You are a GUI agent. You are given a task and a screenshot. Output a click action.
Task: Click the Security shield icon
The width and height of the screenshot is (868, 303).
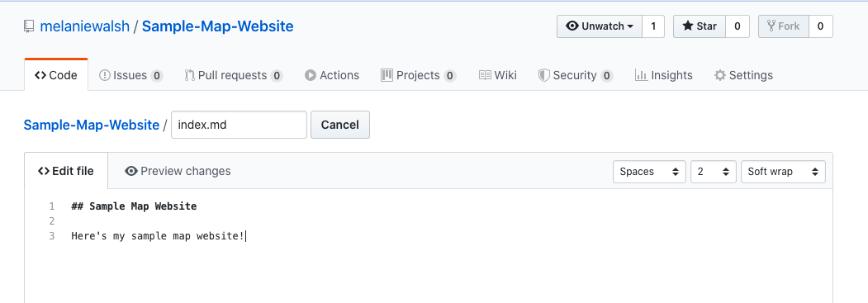click(543, 75)
